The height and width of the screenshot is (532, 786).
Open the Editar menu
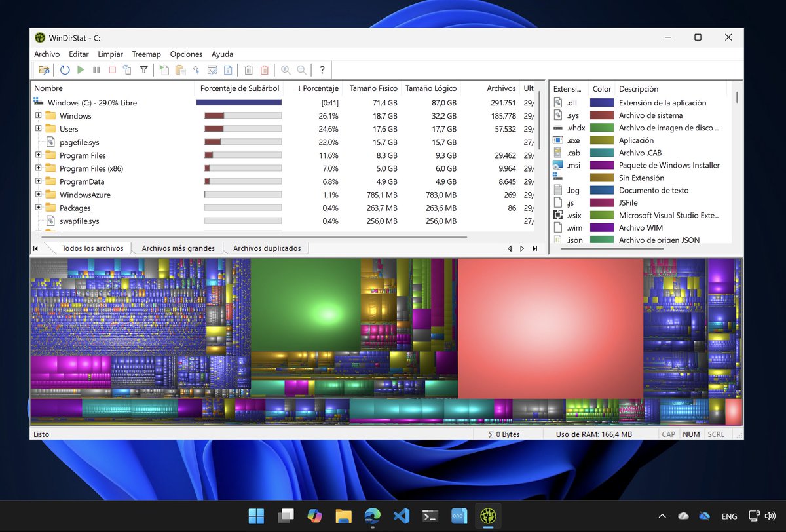coord(79,54)
